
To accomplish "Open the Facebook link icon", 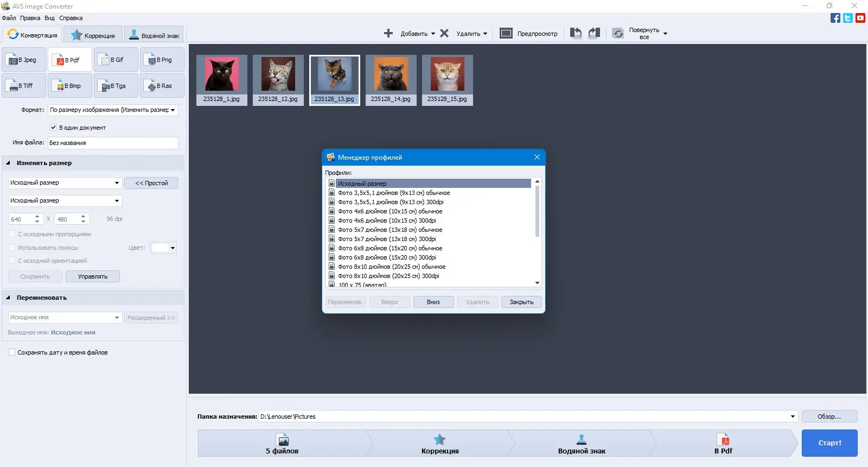I will point(835,18).
